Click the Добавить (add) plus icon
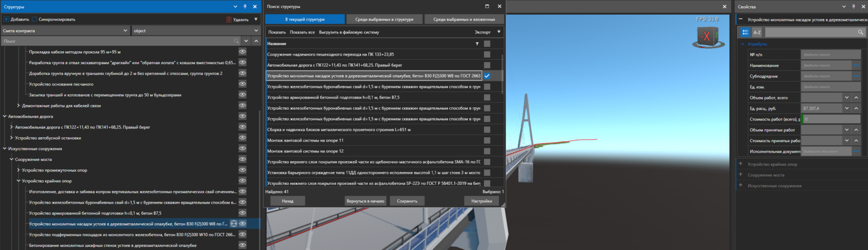Viewport: 868px width, 250px height. coord(7,20)
